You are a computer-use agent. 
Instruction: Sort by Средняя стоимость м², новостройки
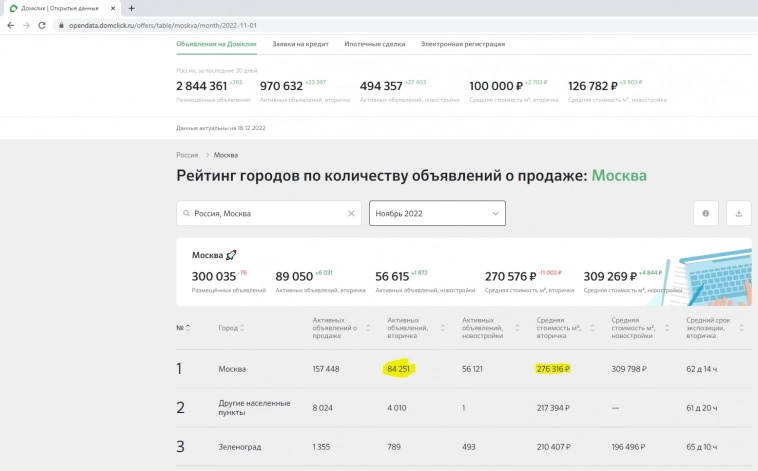640,328
